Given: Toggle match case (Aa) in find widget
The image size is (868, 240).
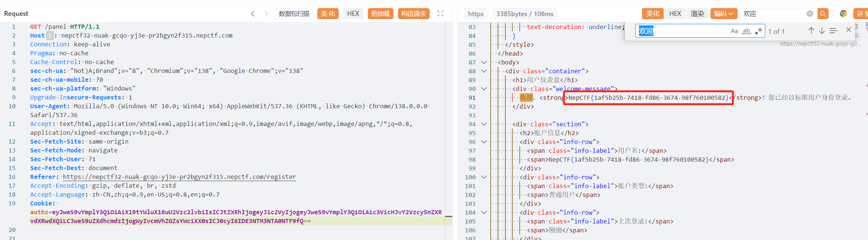Looking at the screenshot, I should point(734,31).
